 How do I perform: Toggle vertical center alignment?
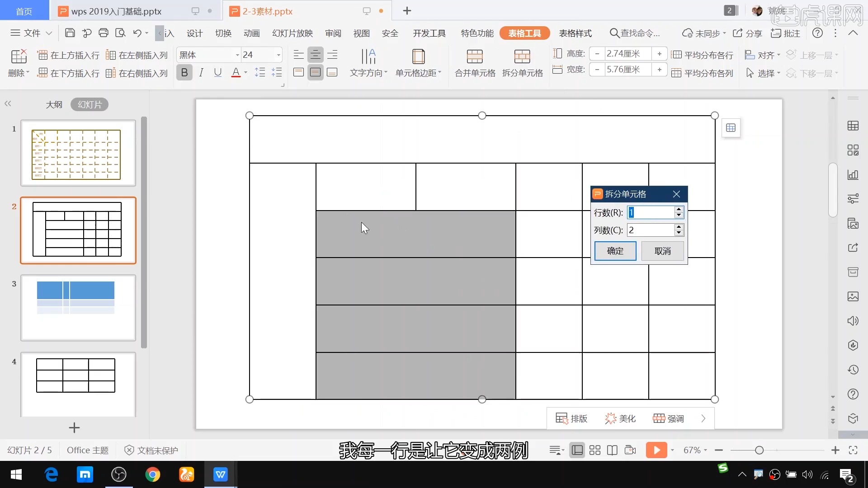point(316,72)
